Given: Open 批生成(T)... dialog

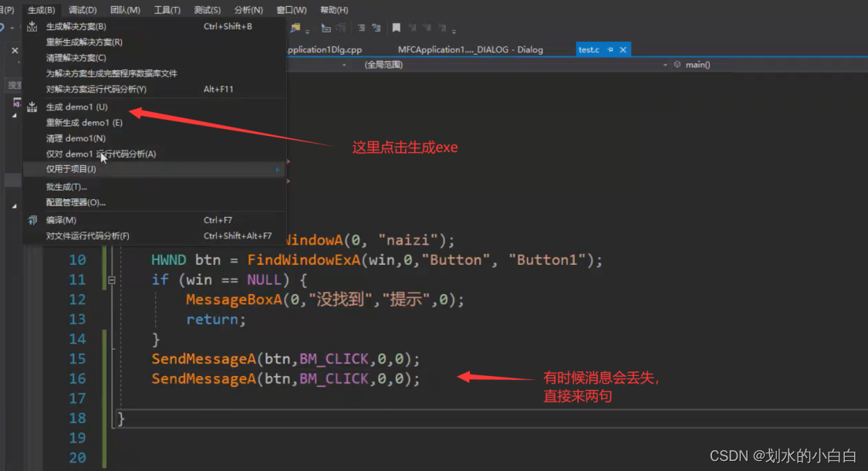Looking at the screenshot, I should click(154, 187).
